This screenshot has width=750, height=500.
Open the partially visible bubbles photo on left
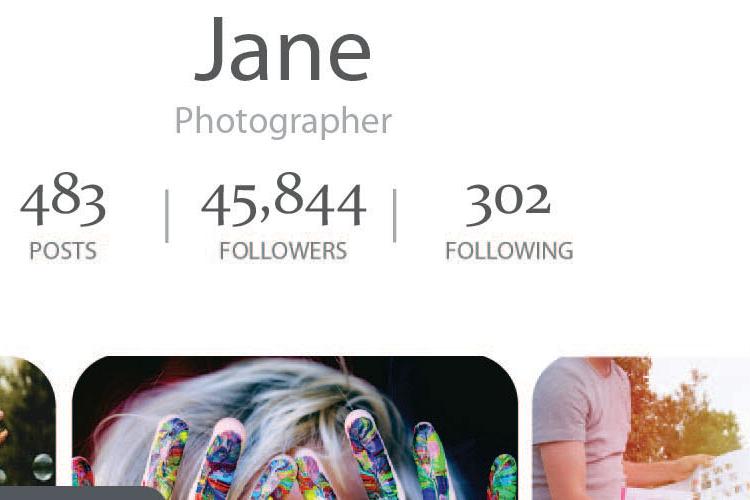(x=27, y=421)
